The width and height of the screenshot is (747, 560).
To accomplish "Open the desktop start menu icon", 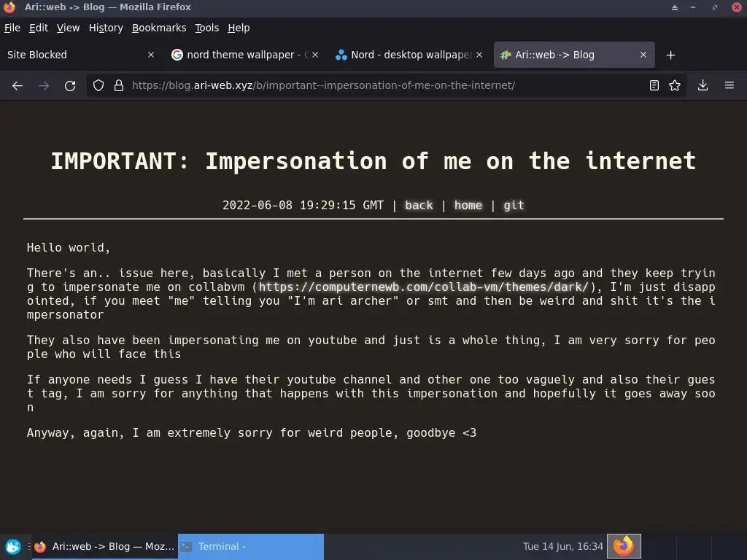I will click(x=13, y=547).
